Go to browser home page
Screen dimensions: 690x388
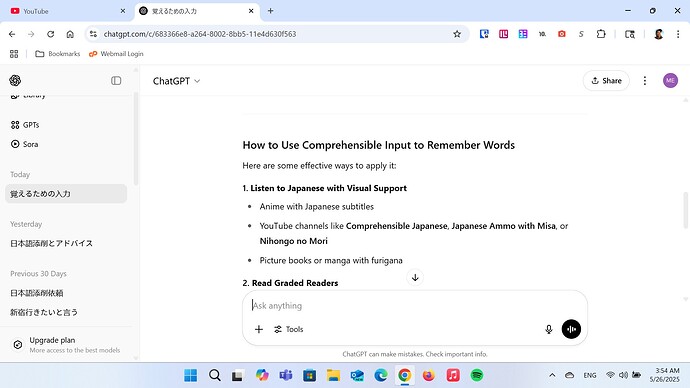click(70, 34)
